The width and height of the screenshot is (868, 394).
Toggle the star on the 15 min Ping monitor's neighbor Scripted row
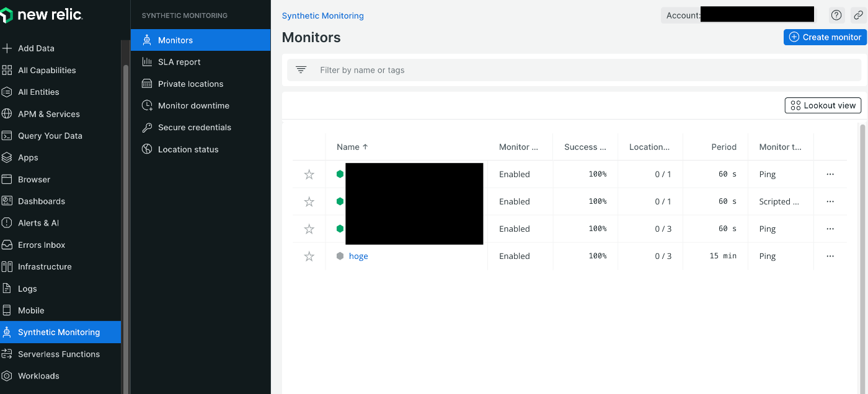pos(309,202)
